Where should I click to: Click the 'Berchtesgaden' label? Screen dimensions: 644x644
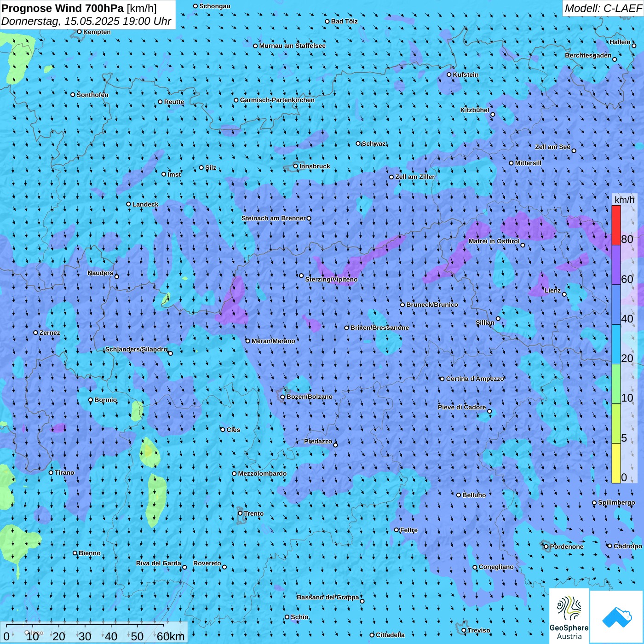(588, 55)
